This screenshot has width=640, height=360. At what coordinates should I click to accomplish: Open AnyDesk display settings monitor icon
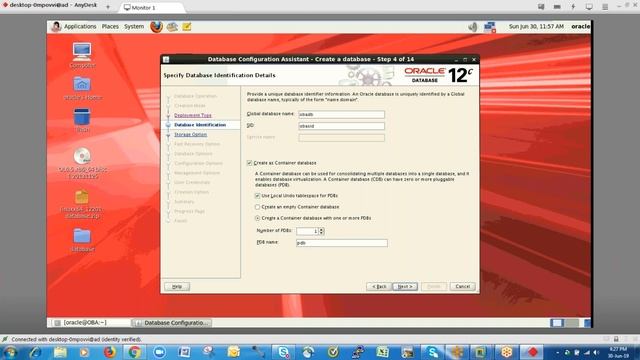(589, 7)
